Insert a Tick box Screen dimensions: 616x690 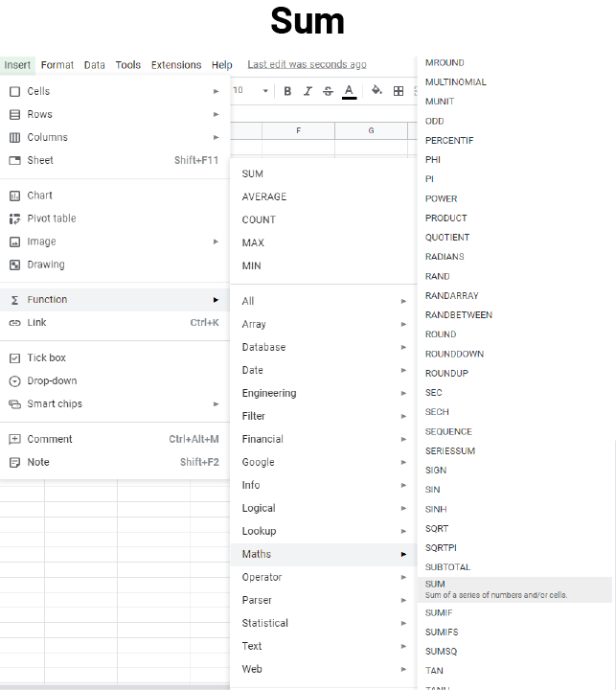pyautogui.click(x=46, y=357)
